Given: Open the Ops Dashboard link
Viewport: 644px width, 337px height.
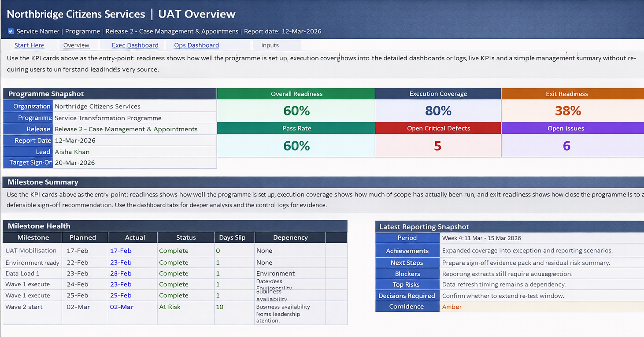Looking at the screenshot, I should [196, 45].
